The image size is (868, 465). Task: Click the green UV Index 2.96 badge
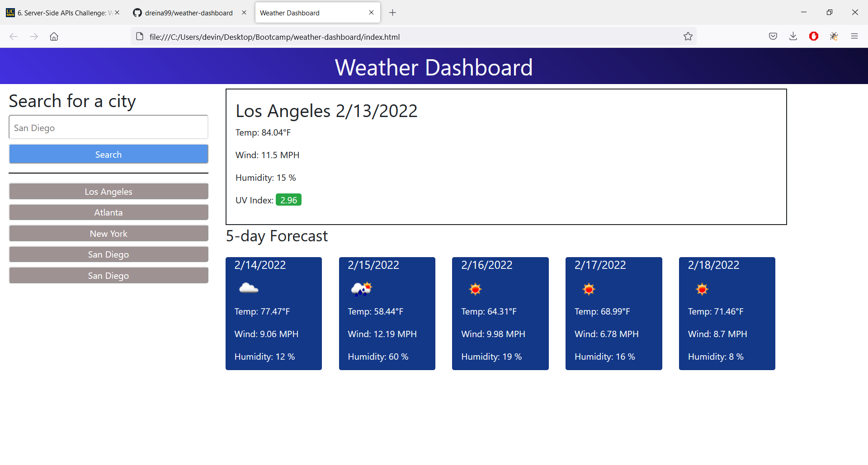click(x=288, y=200)
